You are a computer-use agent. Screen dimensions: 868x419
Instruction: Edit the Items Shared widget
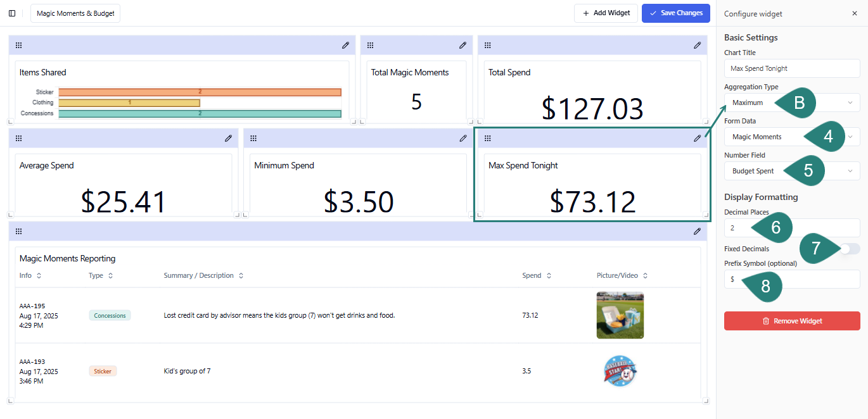[x=345, y=46]
